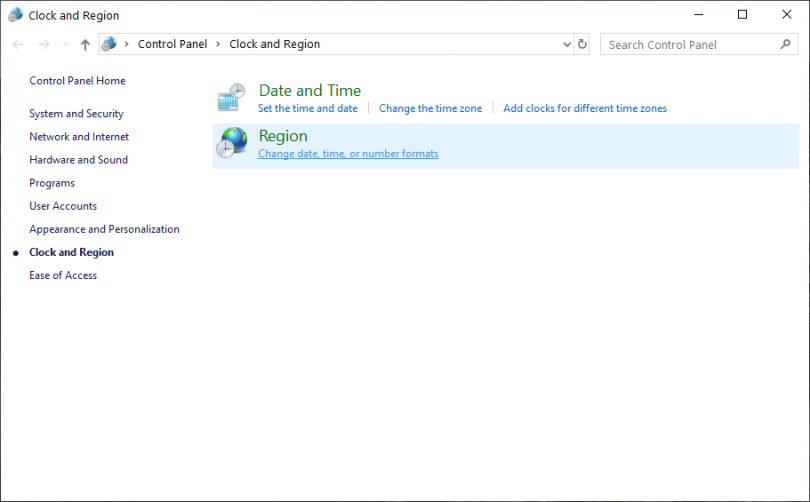Go forward with the right arrow button
810x502 pixels.
pyautogui.click(x=44, y=44)
